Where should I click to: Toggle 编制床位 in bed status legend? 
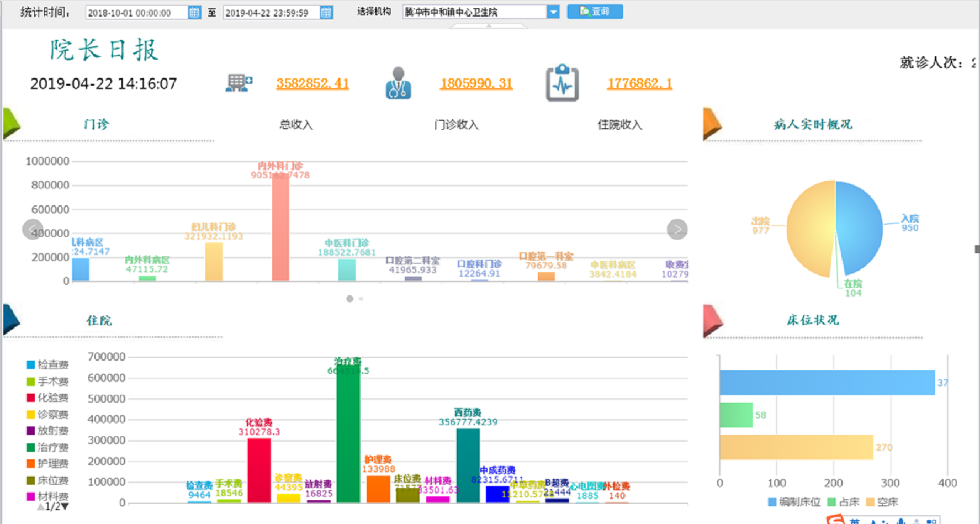[794, 502]
